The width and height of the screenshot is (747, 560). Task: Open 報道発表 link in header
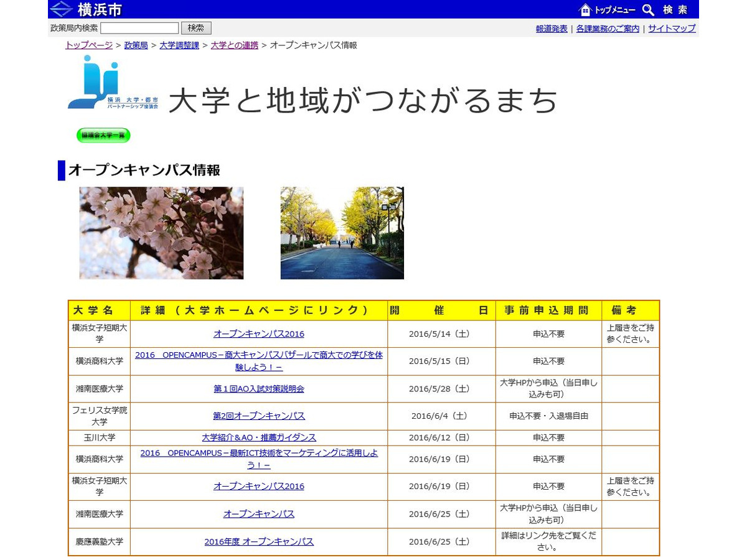(x=552, y=29)
